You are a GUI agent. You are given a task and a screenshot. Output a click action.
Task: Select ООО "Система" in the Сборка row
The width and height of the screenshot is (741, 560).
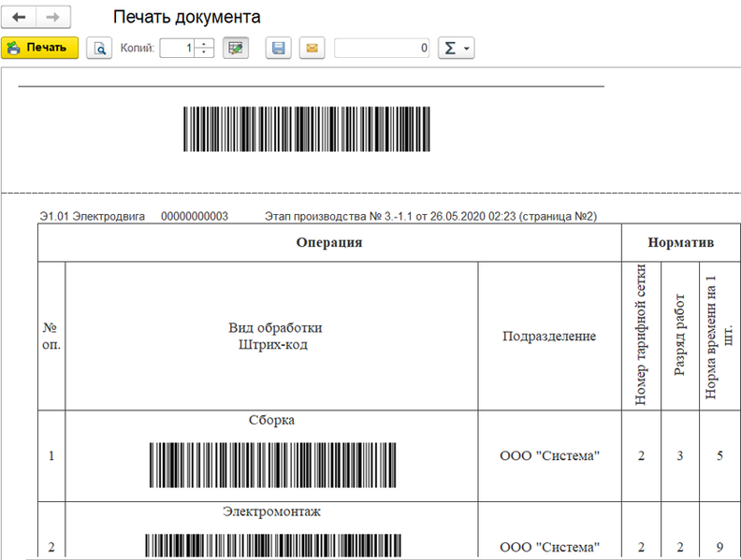coord(549,456)
